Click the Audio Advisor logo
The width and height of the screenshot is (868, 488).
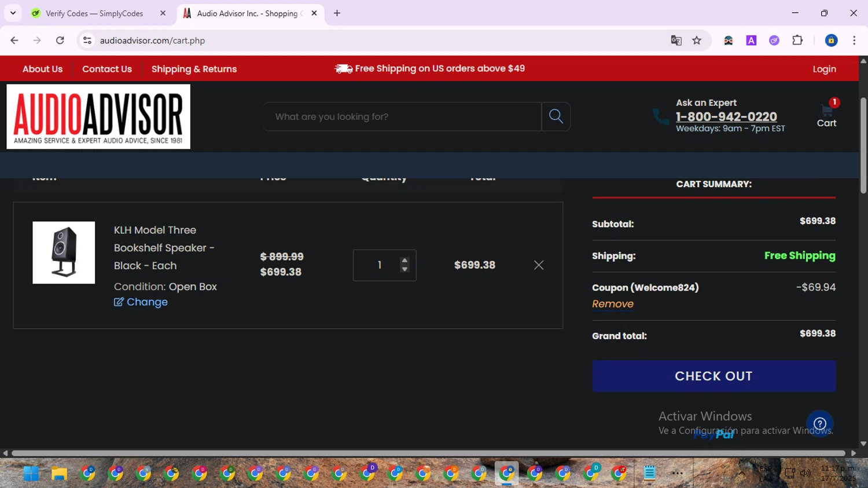click(98, 116)
